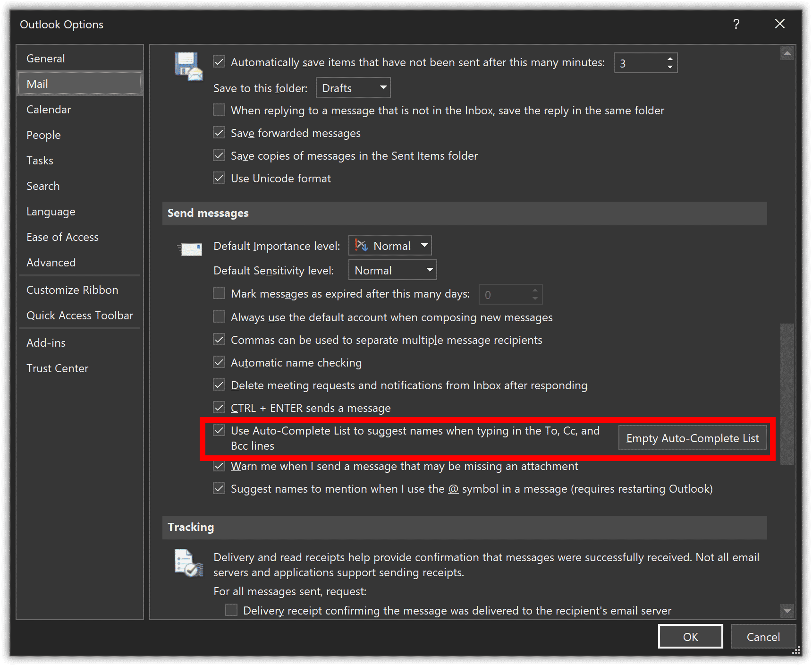This screenshot has height=666, width=812.
Task: Open the Add-ins category
Action: click(x=80, y=343)
